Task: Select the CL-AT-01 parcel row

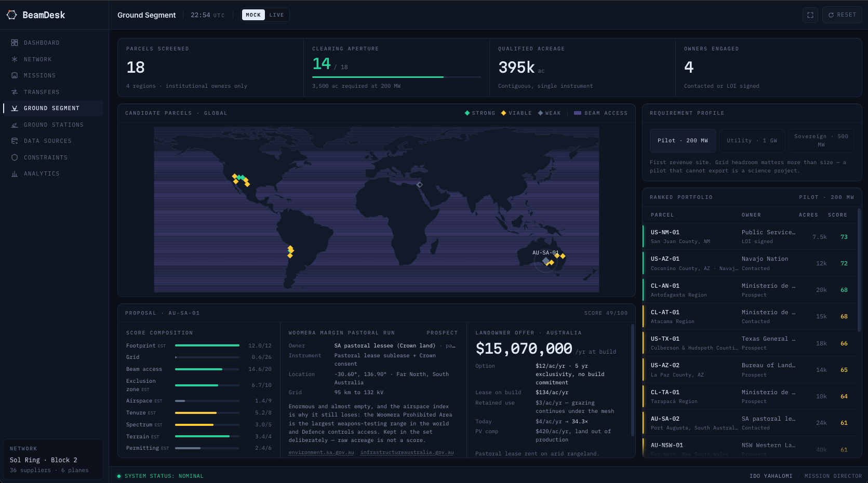Action: coord(749,317)
